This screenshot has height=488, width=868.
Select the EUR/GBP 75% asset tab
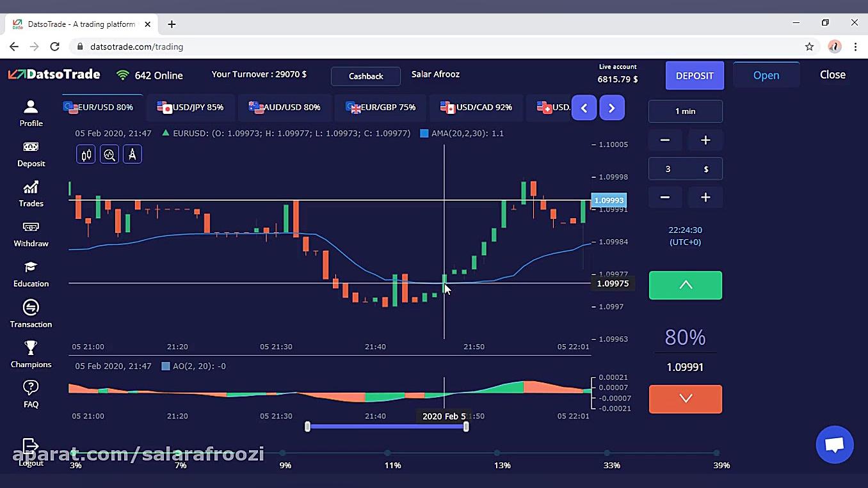pos(381,107)
